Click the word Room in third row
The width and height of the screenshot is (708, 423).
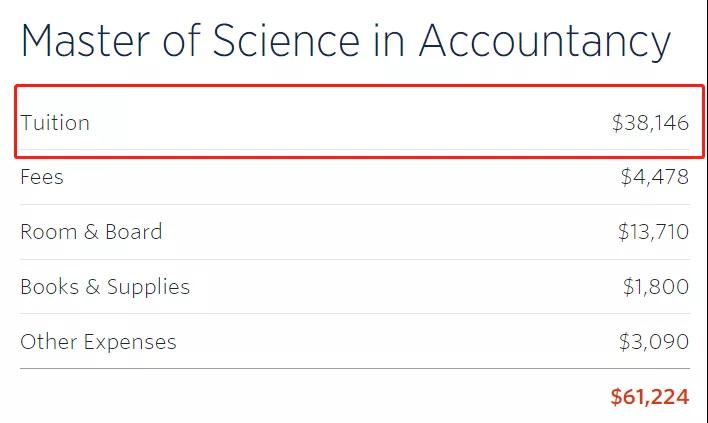[49, 232]
